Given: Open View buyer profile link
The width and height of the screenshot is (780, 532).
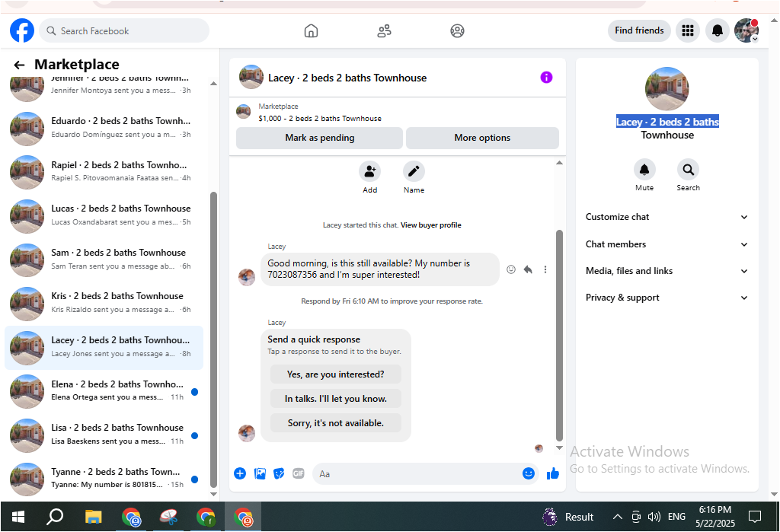Looking at the screenshot, I should (431, 225).
